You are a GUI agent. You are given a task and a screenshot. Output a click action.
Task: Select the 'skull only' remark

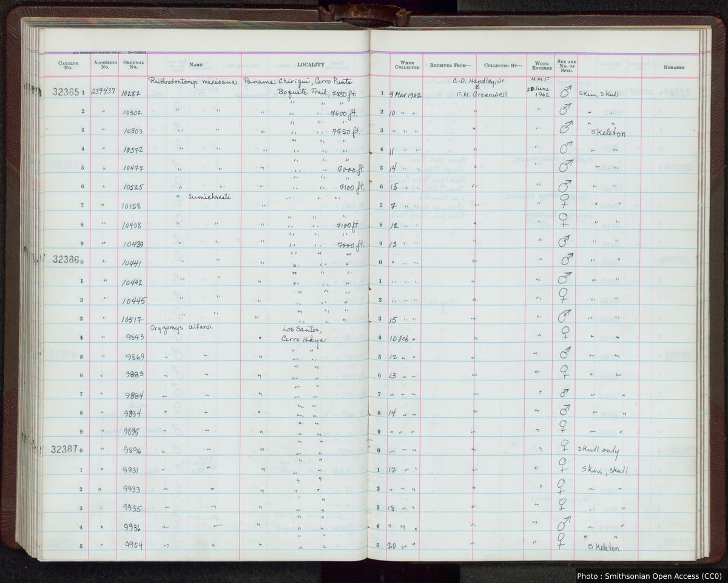pyautogui.click(x=598, y=449)
